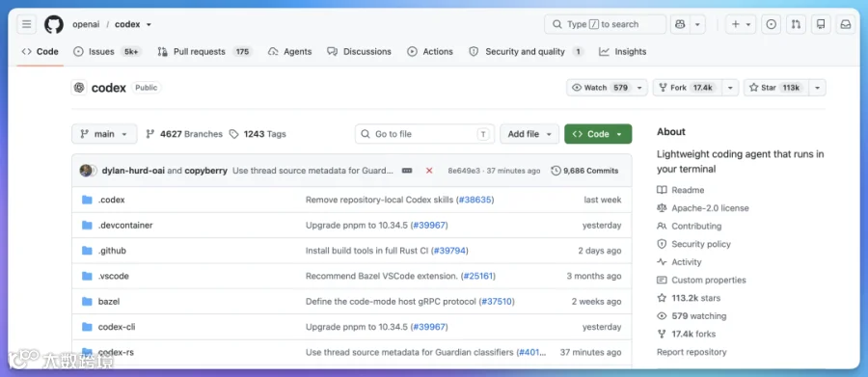View 1243 Tags

pyautogui.click(x=258, y=134)
